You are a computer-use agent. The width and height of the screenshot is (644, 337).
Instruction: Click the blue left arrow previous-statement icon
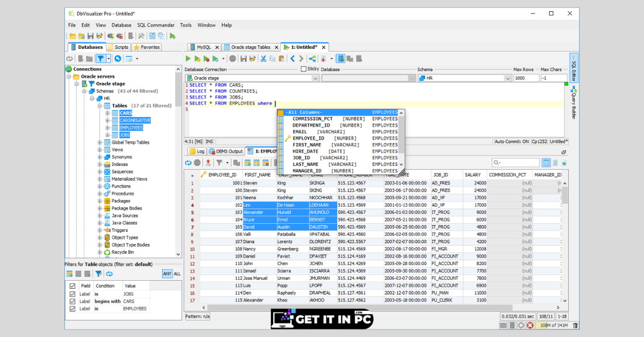coord(292,58)
